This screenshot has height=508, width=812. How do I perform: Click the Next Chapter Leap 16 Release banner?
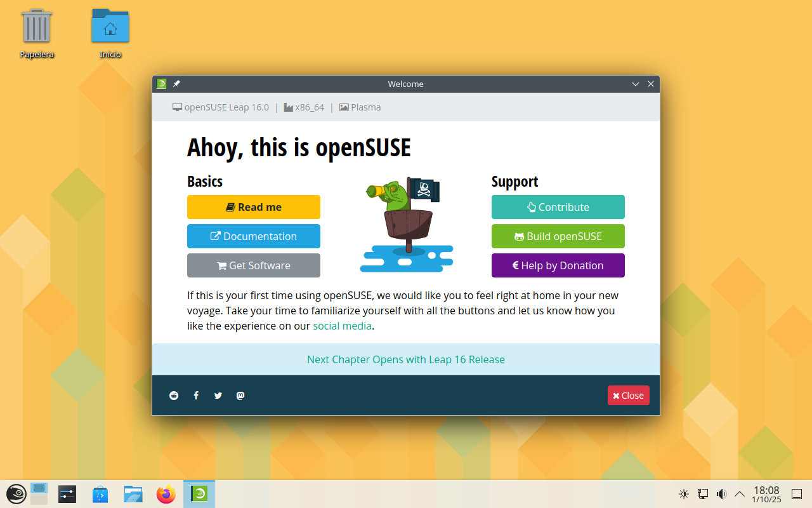(406, 359)
